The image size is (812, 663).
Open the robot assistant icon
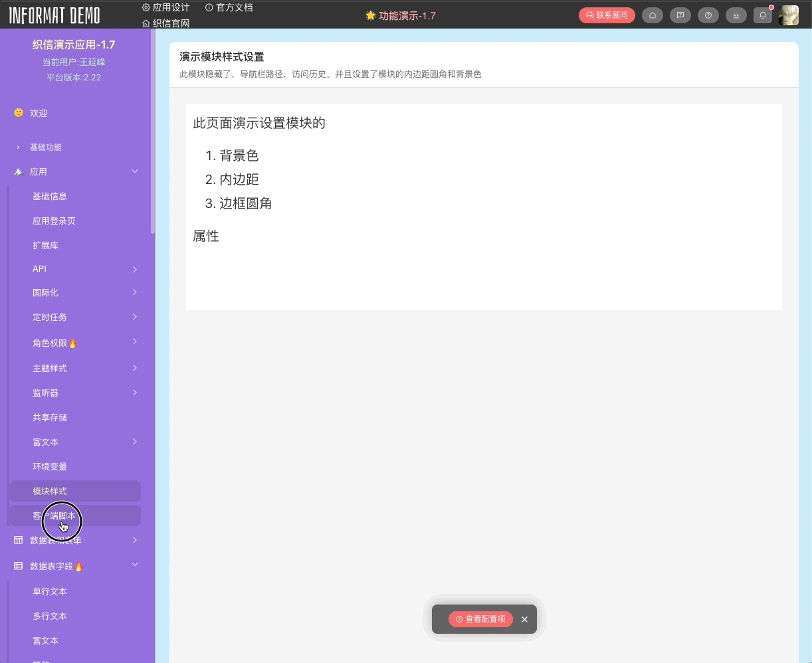(736, 15)
